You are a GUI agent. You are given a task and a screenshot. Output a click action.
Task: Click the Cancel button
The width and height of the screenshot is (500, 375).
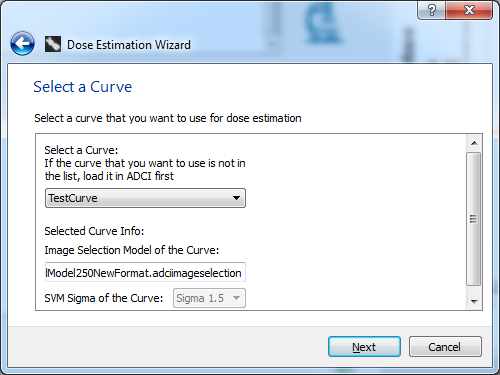tap(445, 347)
